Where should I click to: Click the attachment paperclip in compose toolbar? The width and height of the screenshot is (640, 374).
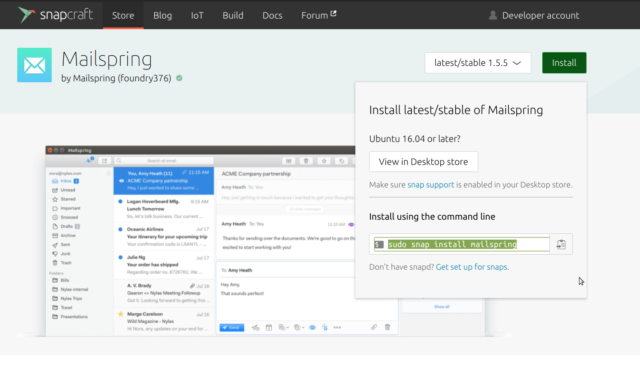(374, 327)
